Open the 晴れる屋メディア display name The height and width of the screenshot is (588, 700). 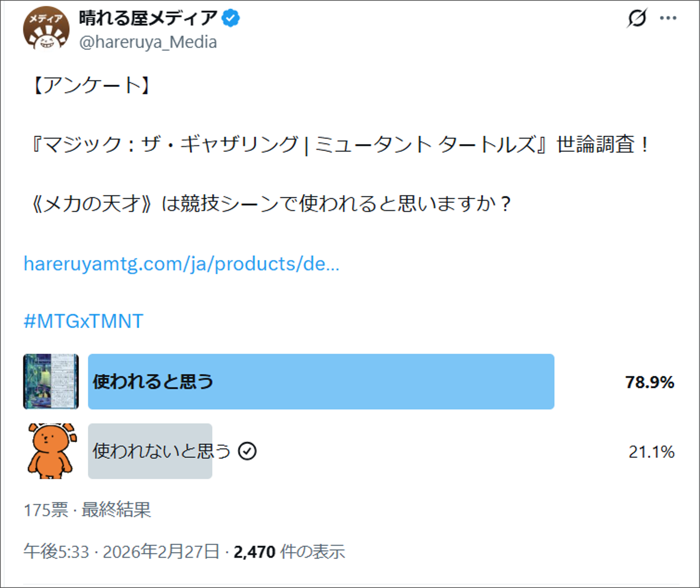click(x=148, y=18)
